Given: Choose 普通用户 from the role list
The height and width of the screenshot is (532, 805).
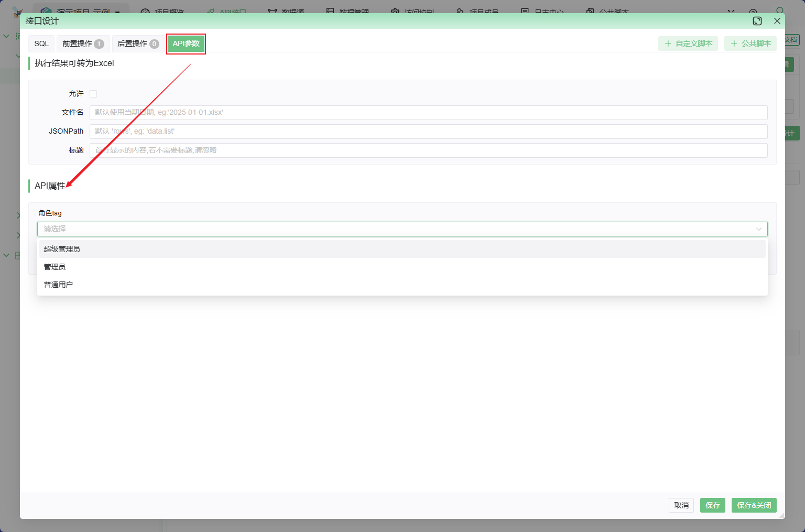Looking at the screenshot, I should point(58,285).
